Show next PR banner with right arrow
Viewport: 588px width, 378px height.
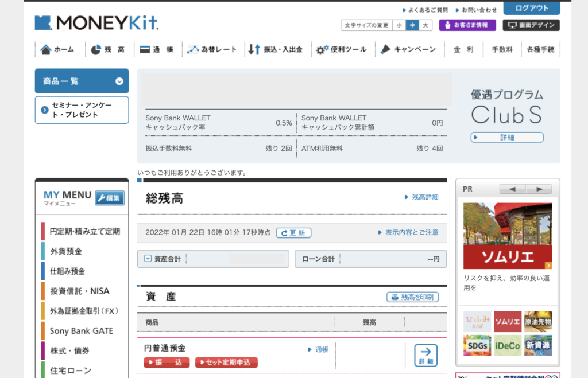pos(539,189)
